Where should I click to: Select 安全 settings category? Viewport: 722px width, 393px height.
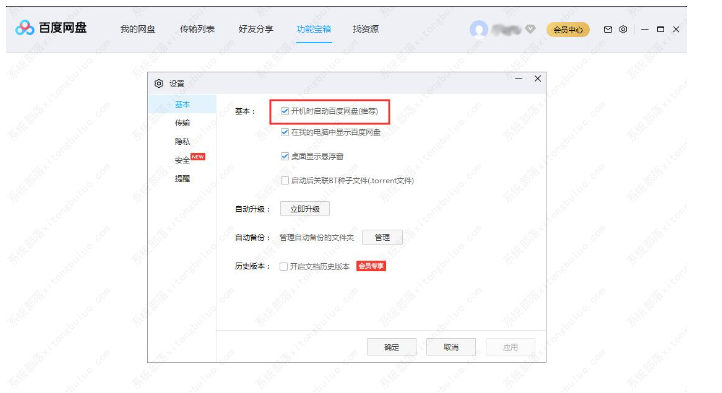point(182,160)
